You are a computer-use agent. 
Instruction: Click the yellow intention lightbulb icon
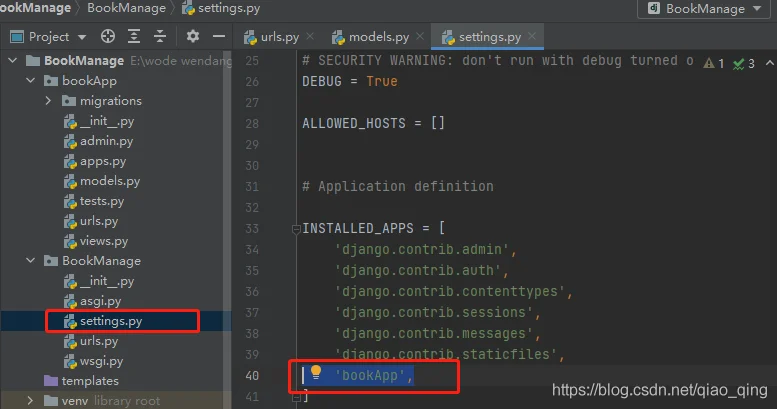coord(316,372)
